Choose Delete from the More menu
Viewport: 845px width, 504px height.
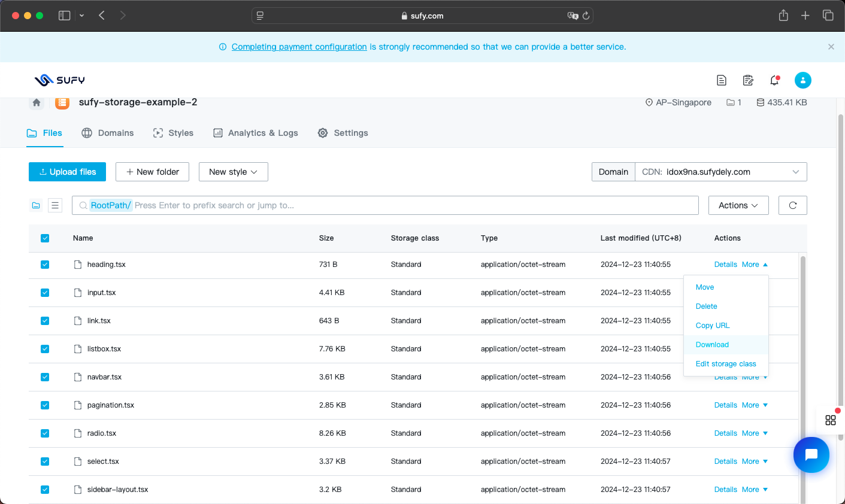point(726,306)
